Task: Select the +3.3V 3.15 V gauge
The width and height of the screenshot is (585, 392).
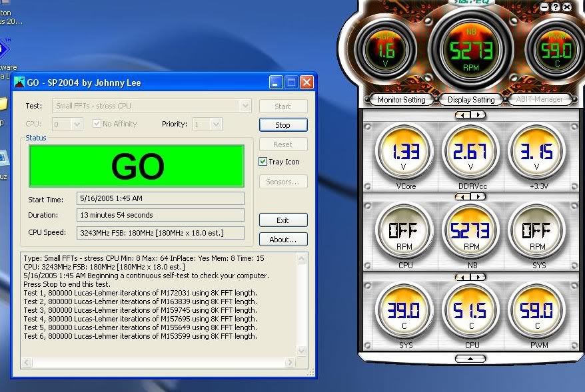Action: tap(536, 152)
